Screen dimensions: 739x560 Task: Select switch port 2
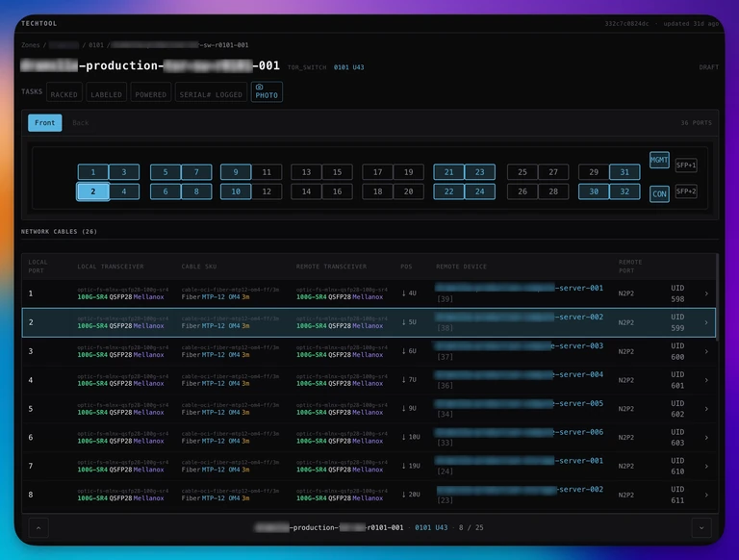[92, 191]
